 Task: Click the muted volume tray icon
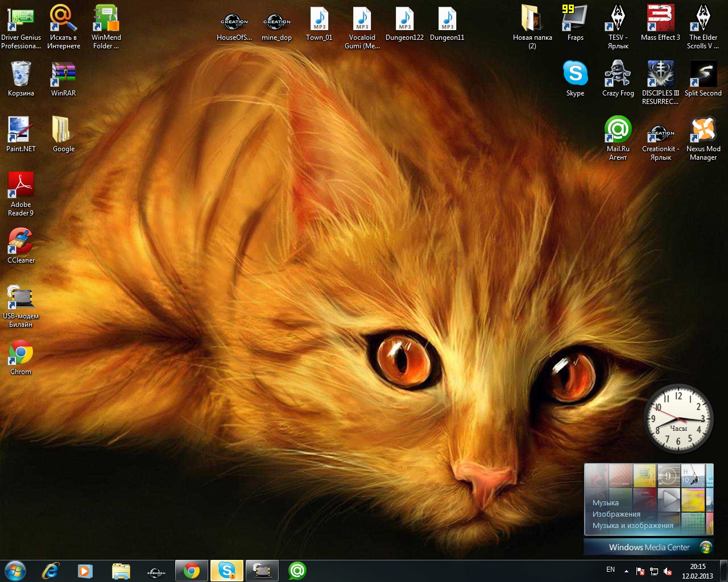(668, 571)
